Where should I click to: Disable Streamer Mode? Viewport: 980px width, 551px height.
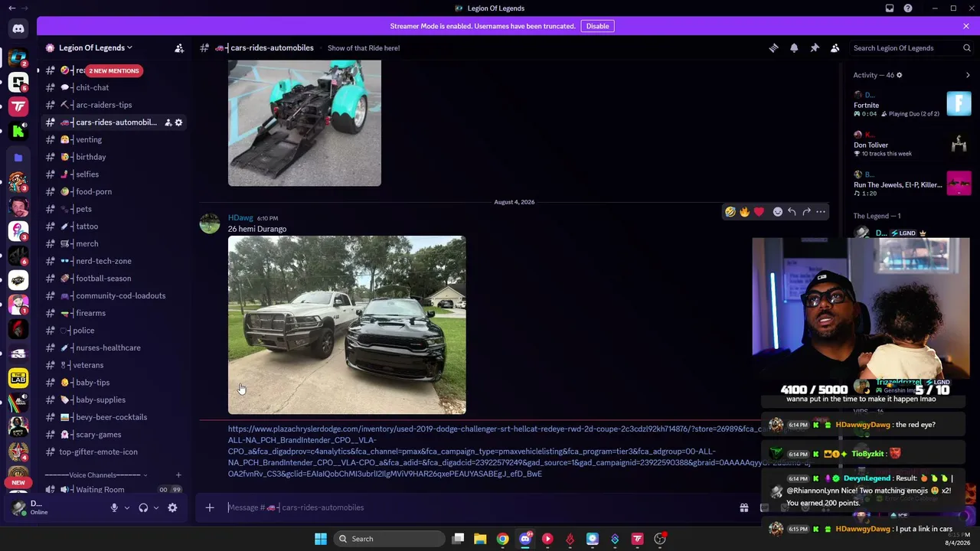[x=597, y=26]
